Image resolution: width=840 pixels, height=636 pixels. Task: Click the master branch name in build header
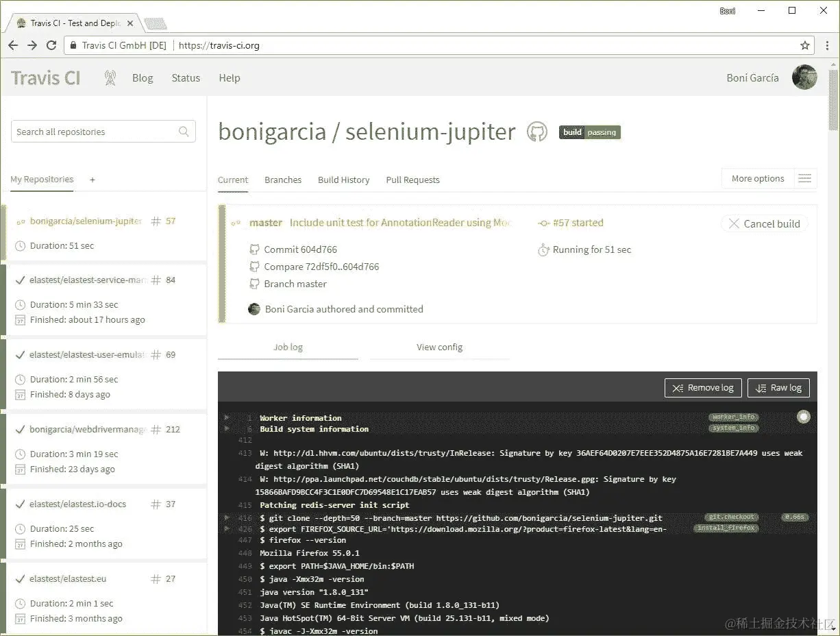tap(266, 223)
